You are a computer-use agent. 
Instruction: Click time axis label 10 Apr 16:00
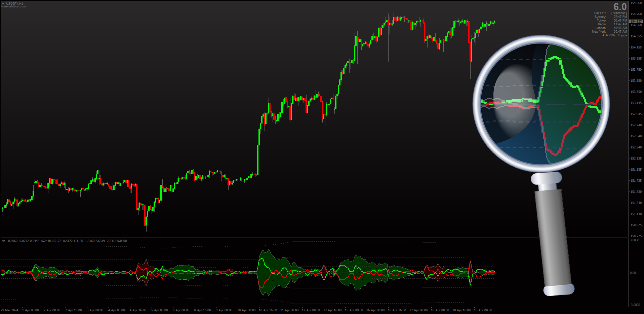click(268, 310)
